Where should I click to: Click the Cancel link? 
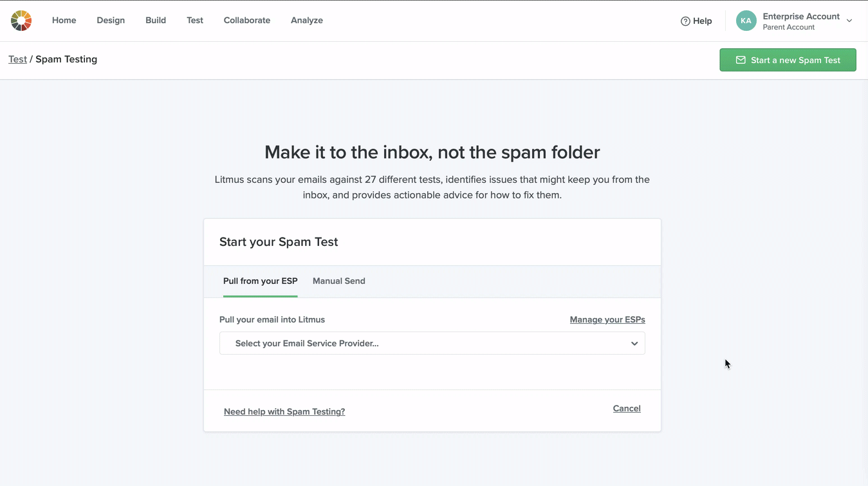627,408
